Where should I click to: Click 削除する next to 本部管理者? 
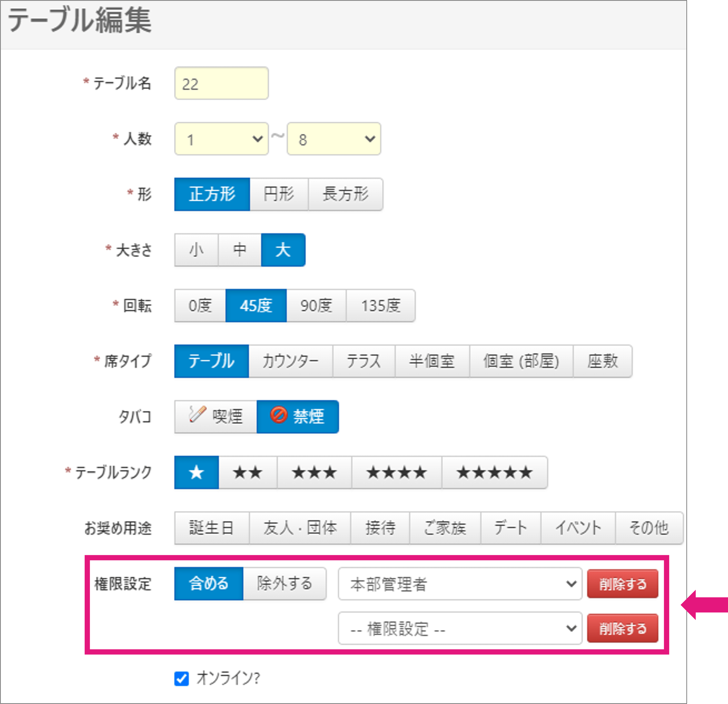(x=622, y=584)
